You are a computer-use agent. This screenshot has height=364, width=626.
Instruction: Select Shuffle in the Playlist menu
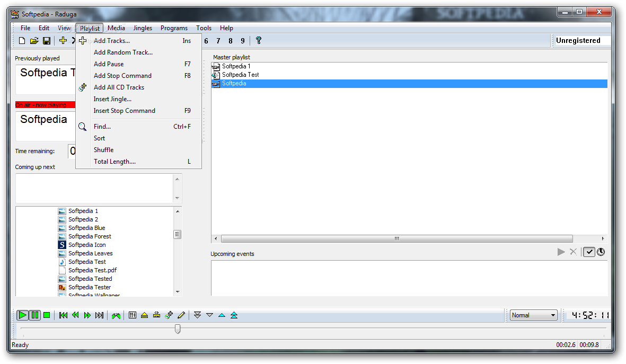pyautogui.click(x=138, y=149)
